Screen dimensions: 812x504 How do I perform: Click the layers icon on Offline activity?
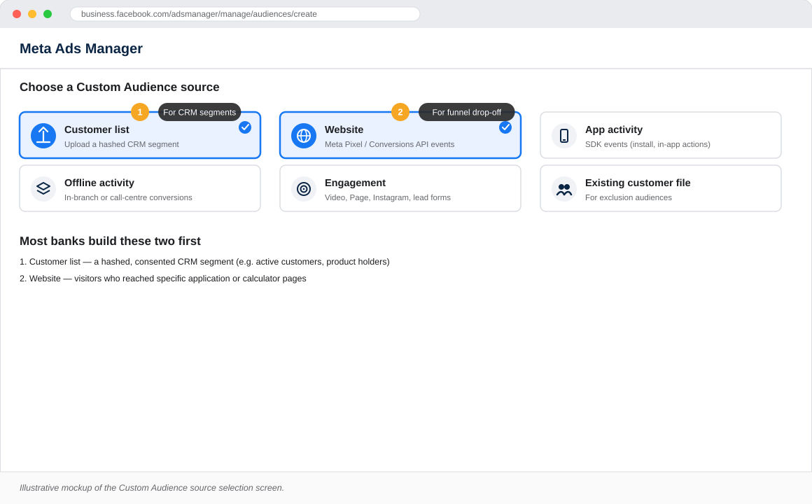[43, 188]
